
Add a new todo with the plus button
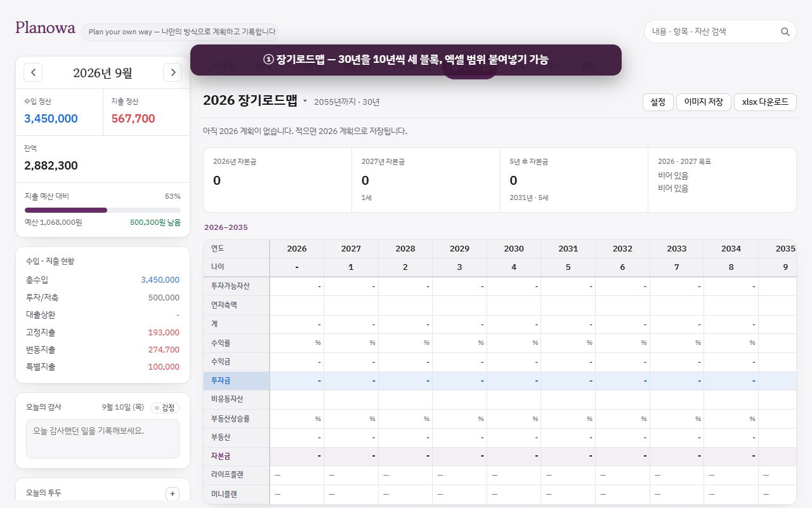click(173, 493)
